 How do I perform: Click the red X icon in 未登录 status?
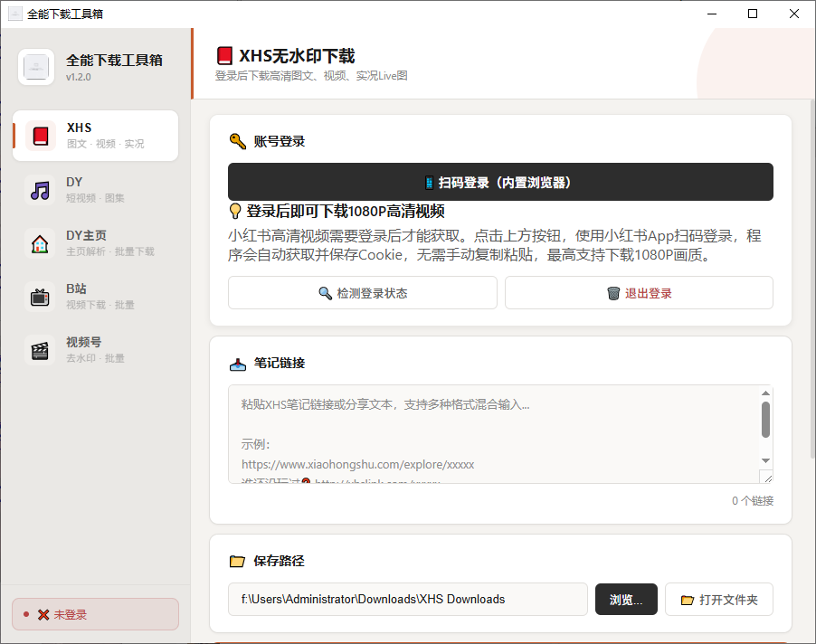(x=43, y=615)
